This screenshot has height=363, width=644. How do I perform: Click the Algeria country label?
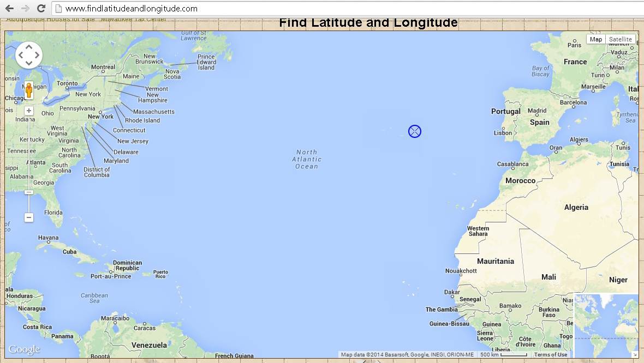(576, 208)
